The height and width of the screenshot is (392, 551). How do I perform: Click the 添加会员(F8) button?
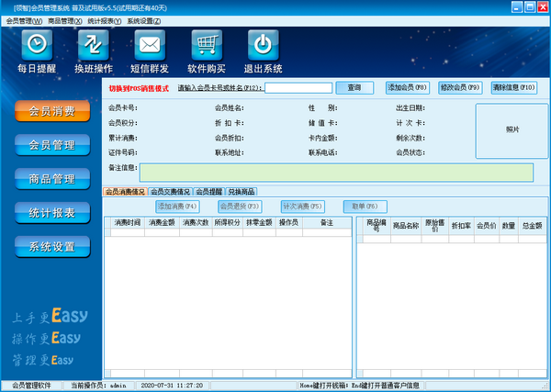point(408,88)
